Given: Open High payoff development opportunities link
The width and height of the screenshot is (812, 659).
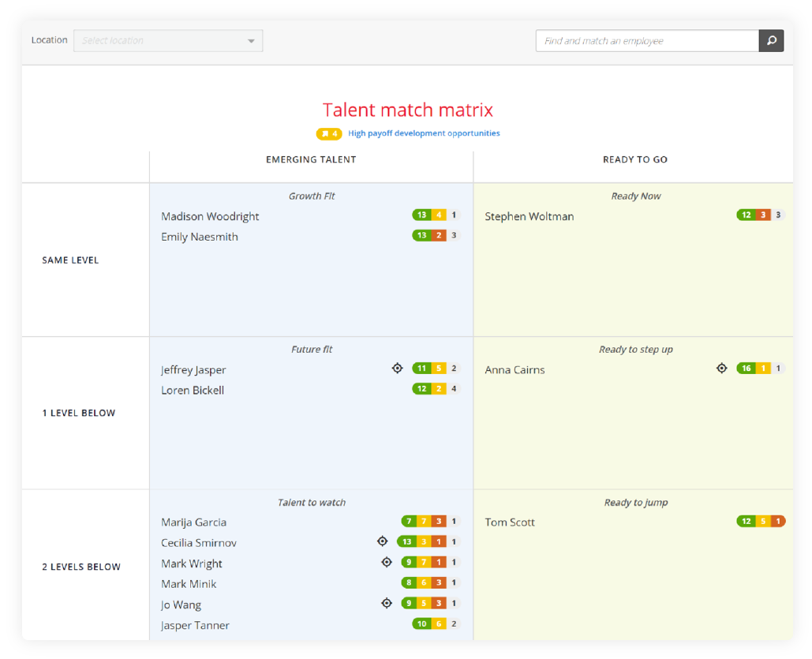Looking at the screenshot, I should pos(424,133).
